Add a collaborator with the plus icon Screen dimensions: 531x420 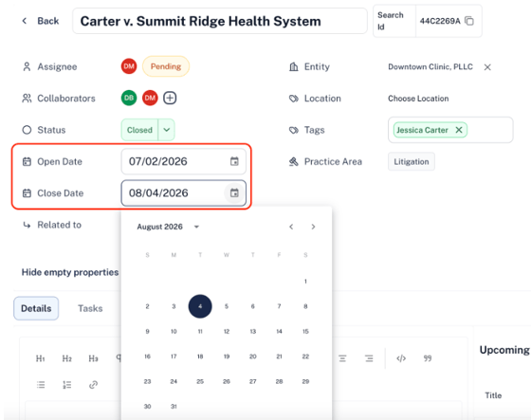pos(170,98)
